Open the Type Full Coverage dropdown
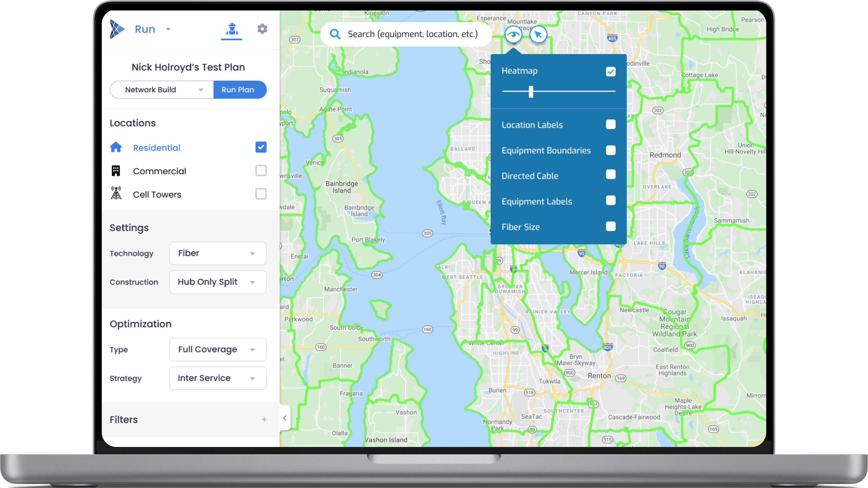868x488 pixels. coord(218,349)
